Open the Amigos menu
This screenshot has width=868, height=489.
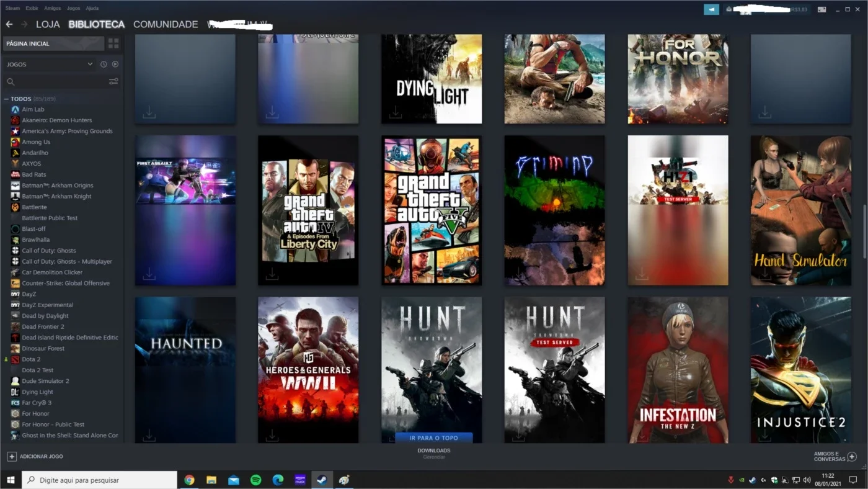(x=53, y=9)
